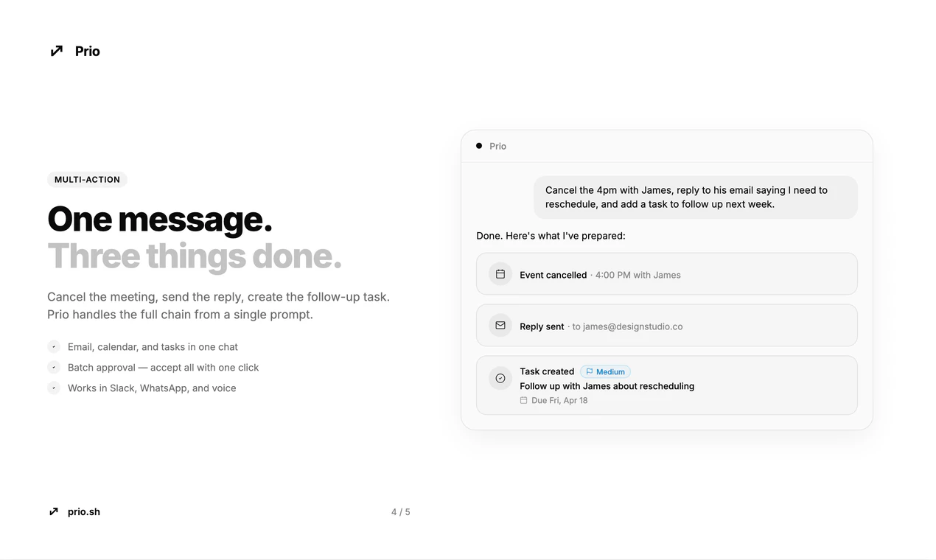Select the MULTI-ACTION tag

click(x=87, y=179)
